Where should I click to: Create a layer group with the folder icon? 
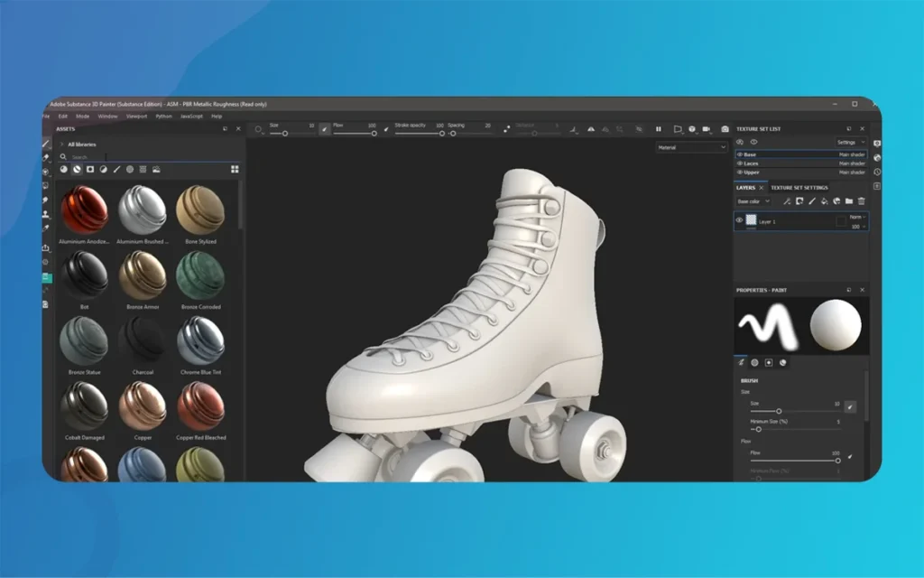(849, 200)
